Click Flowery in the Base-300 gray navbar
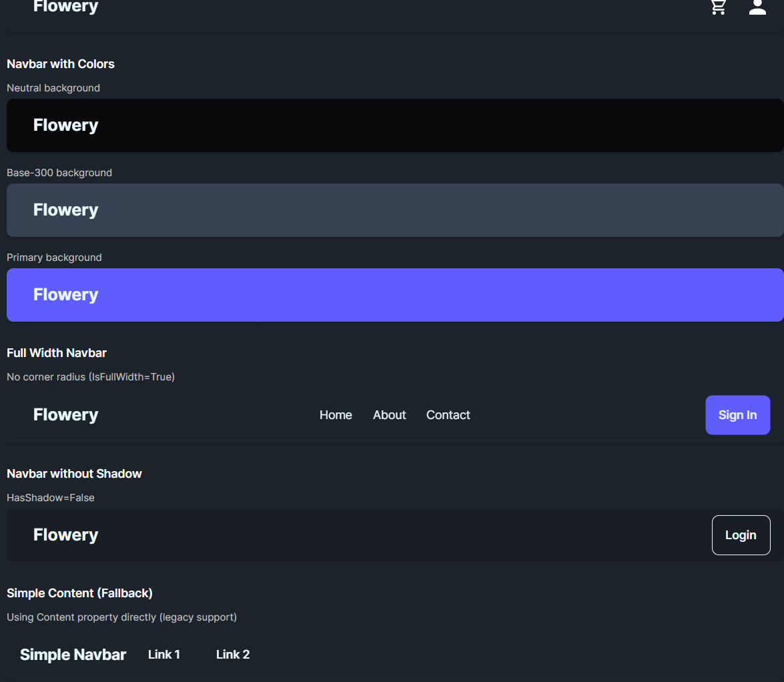 pyautogui.click(x=65, y=210)
